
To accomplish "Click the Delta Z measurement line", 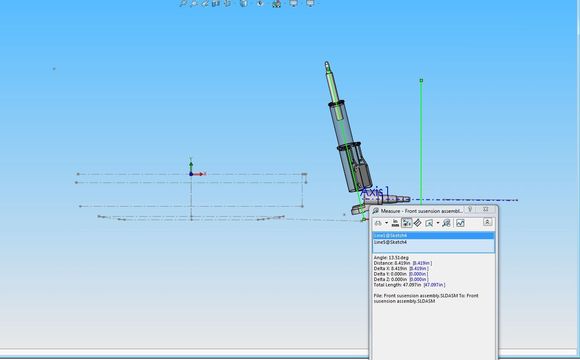I will click(x=401, y=279).
